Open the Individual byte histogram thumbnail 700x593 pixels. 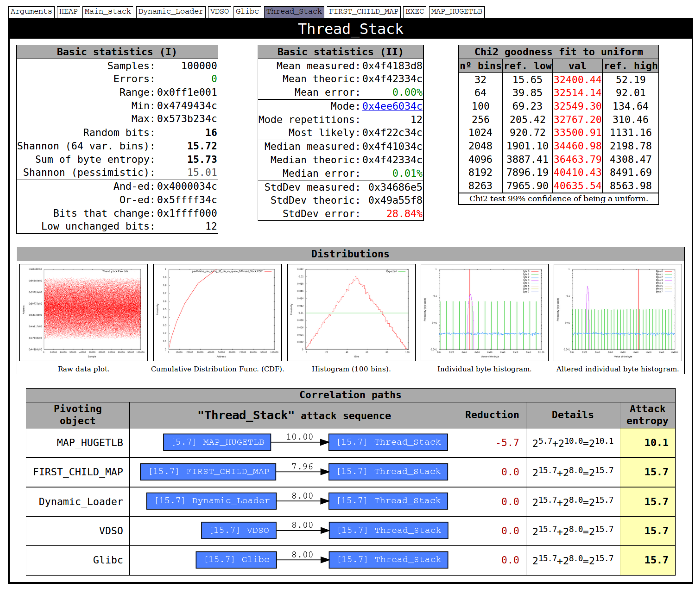tap(484, 313)
